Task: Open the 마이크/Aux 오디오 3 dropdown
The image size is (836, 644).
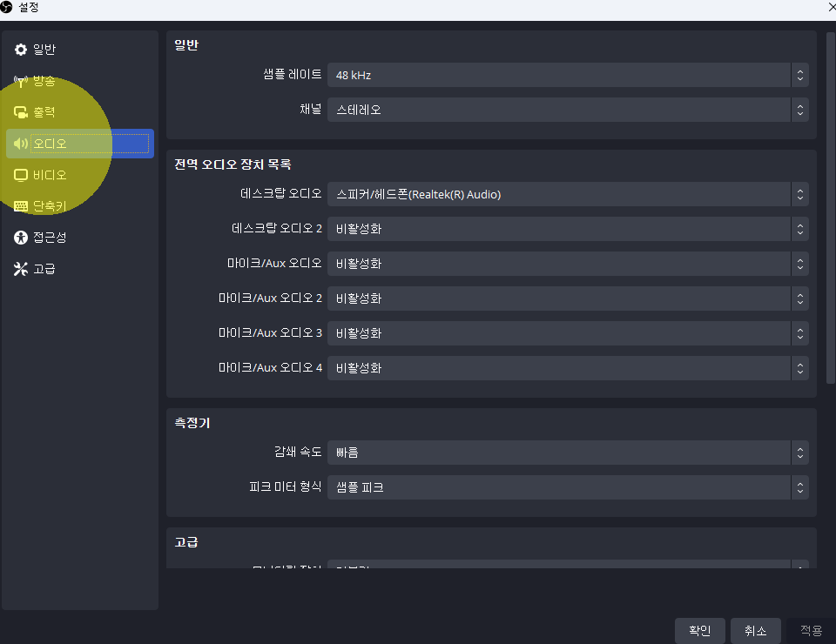Action: click(x=568, y=333)
